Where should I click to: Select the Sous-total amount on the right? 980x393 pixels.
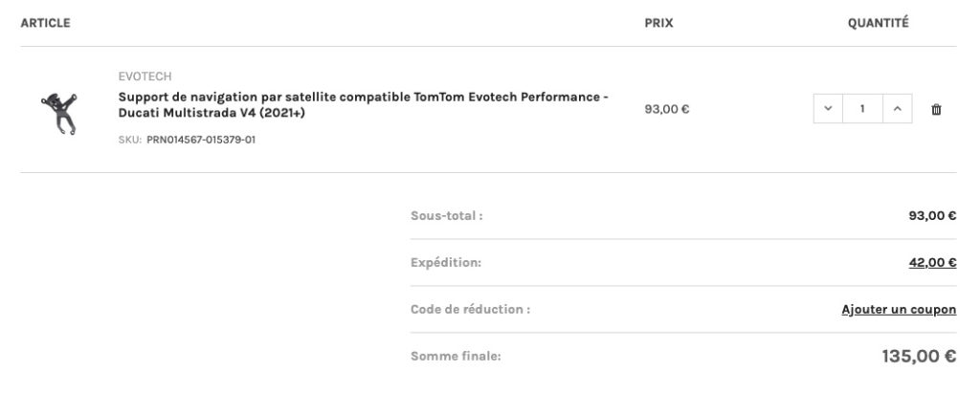point(932,216)
